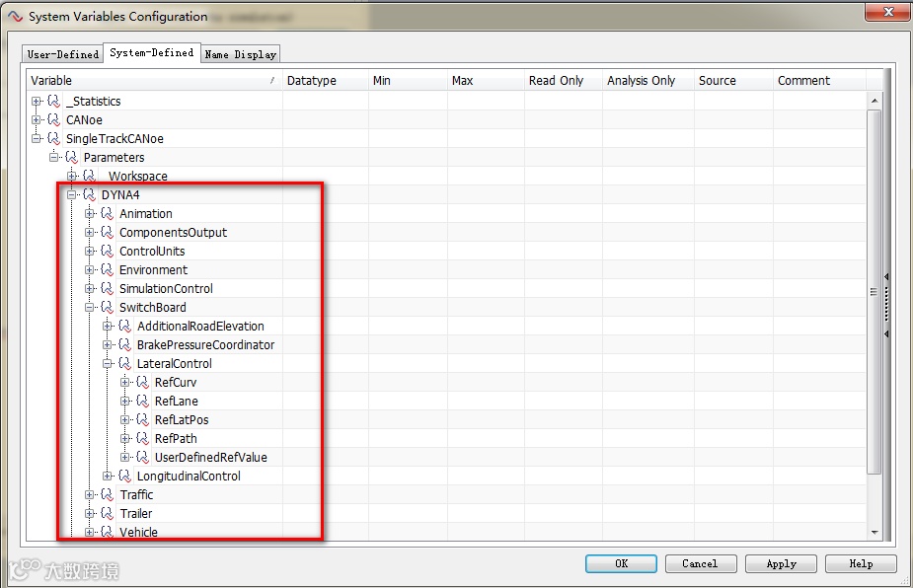Click the namespace icon beside ComponentsOutput
Screen dimensions: 913x588
coord(108,232)
